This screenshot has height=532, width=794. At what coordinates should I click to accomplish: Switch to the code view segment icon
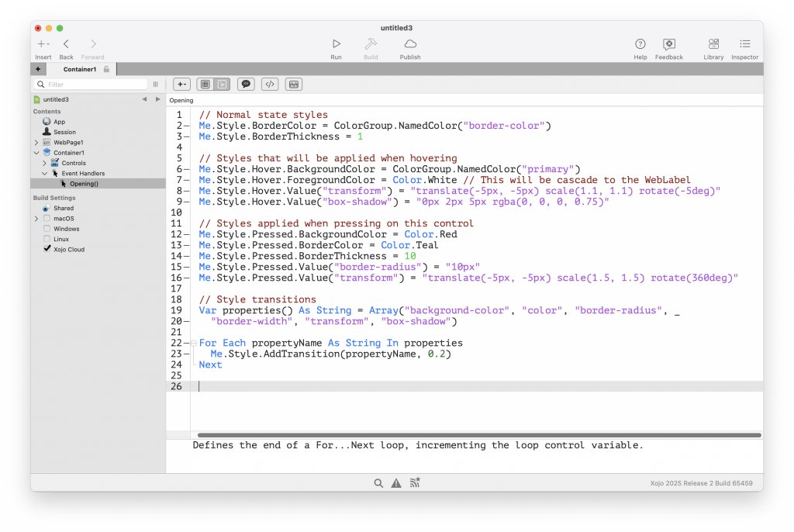click(223, 85)
